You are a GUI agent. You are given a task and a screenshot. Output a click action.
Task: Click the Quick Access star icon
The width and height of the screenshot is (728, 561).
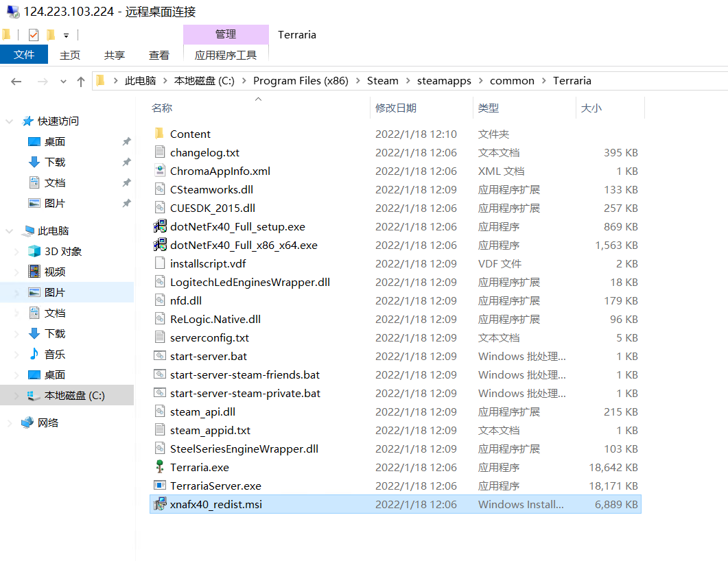(28, 121)
